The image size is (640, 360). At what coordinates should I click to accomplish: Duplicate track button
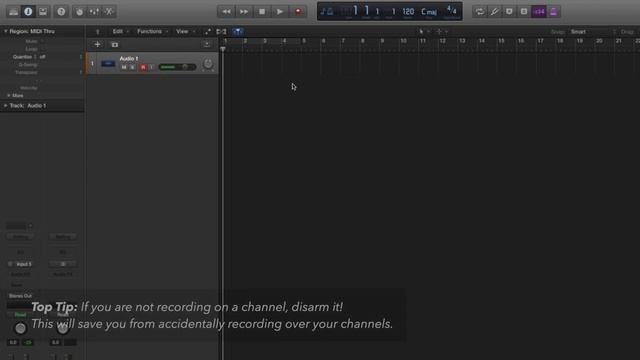115,44
